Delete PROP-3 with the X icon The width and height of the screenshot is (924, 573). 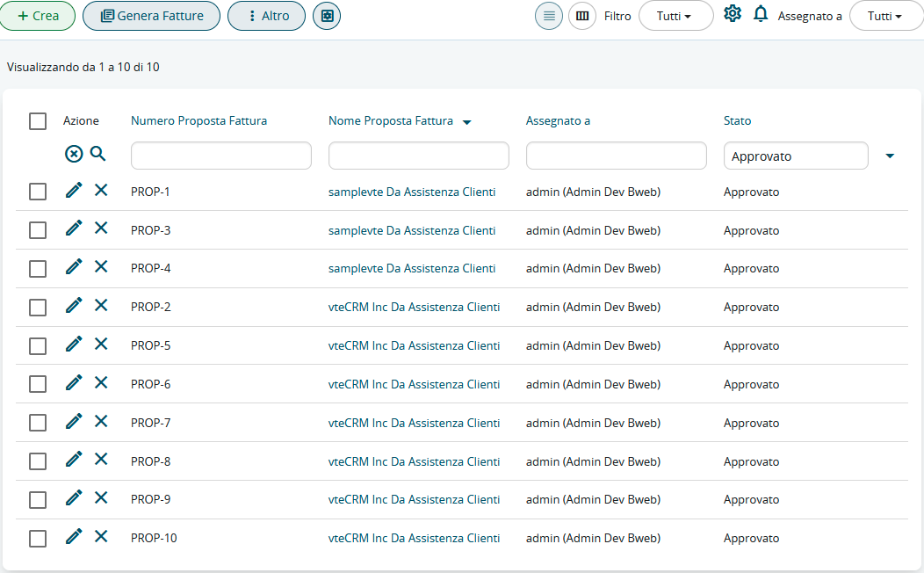pyautogui.click(x=101, y=228)
